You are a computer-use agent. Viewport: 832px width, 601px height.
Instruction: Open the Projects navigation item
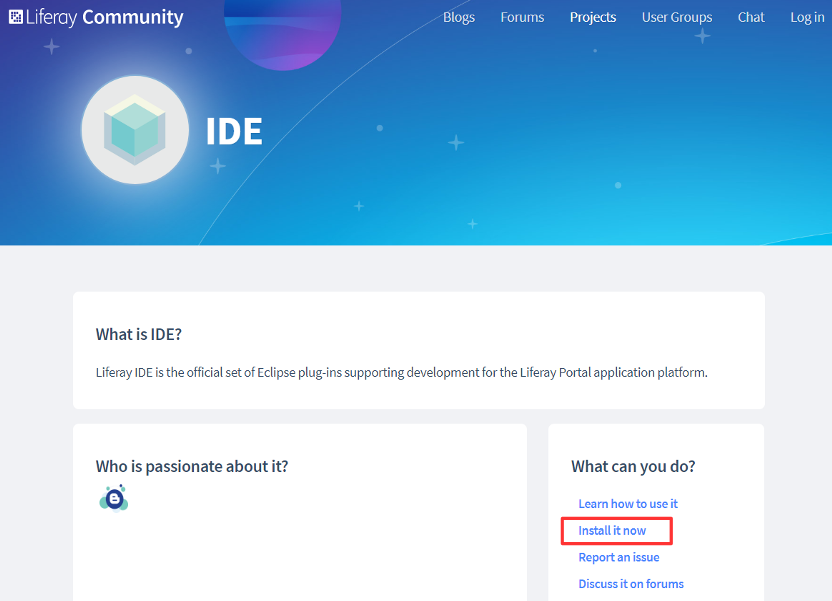click(593, 17)
